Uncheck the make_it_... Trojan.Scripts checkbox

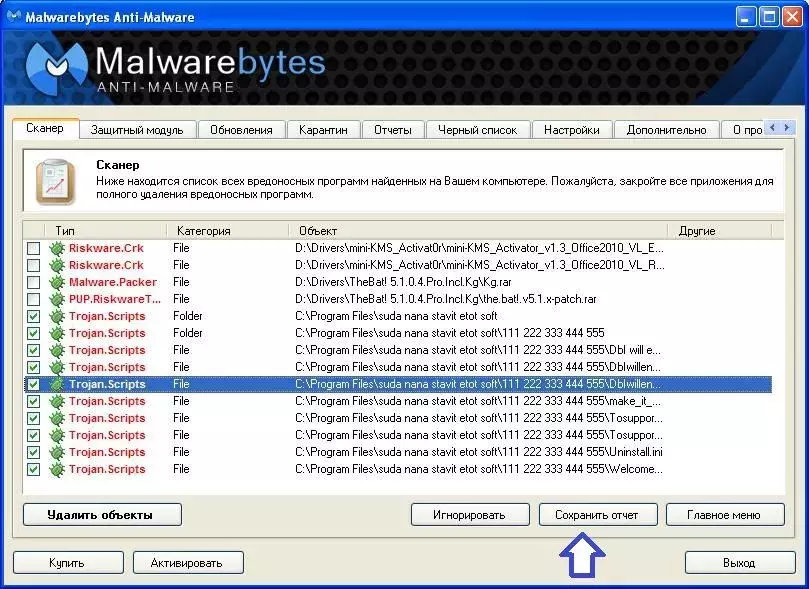pyautogui.click(x=34, y=401)
